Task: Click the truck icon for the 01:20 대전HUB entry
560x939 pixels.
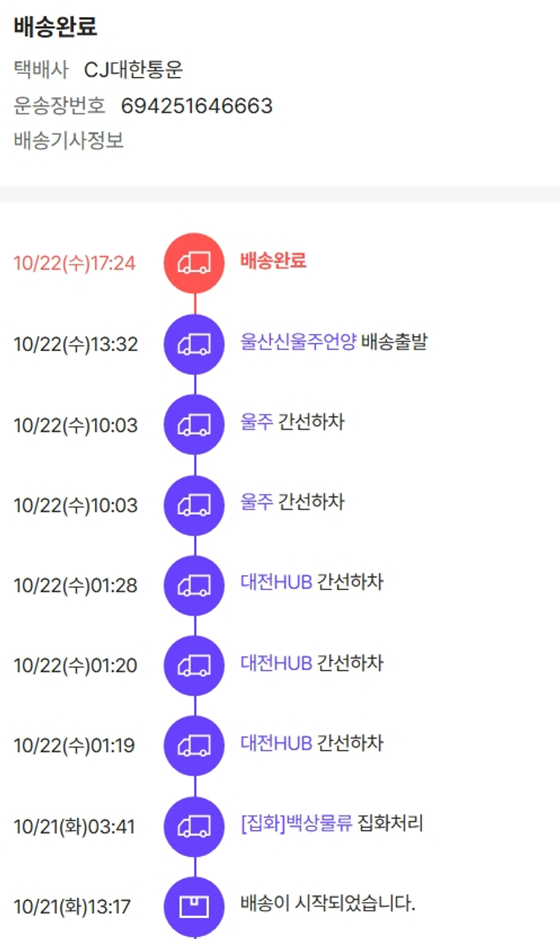Action: click(194, 666)
